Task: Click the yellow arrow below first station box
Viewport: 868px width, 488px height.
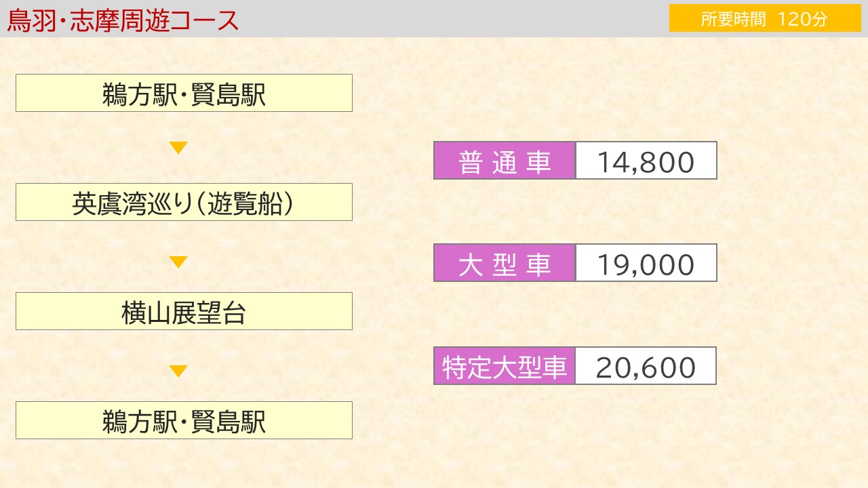Action: [x=178, y=148]
